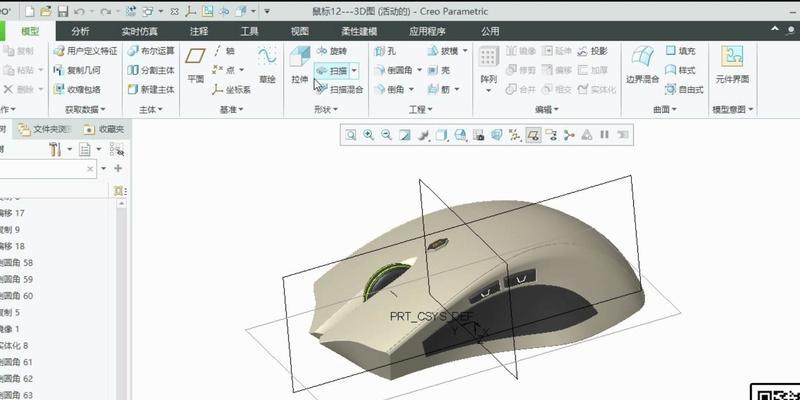800x400 pixels.
Task: Open a file with the folder icon
Action: point(45,11)
